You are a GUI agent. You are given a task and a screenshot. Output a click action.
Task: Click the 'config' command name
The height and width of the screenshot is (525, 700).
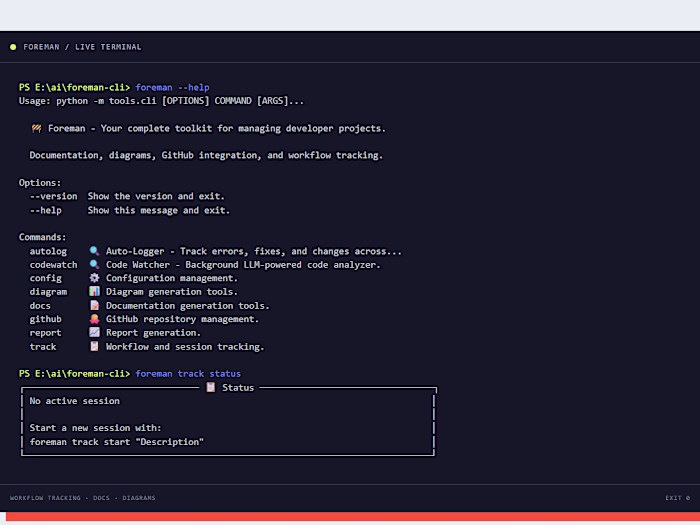pyautogui.click(x=46, y=278)
